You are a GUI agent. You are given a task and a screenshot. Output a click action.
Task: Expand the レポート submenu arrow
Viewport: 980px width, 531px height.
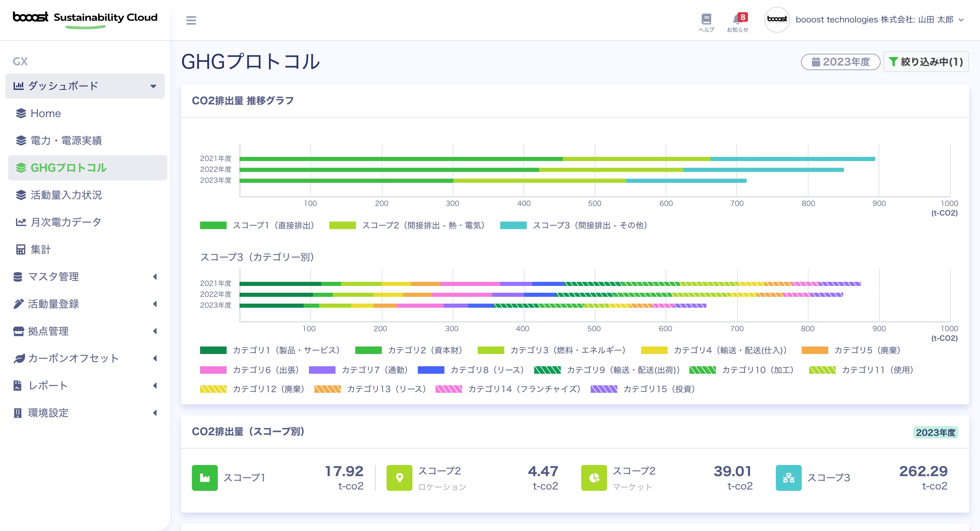(x=155, y=386)
